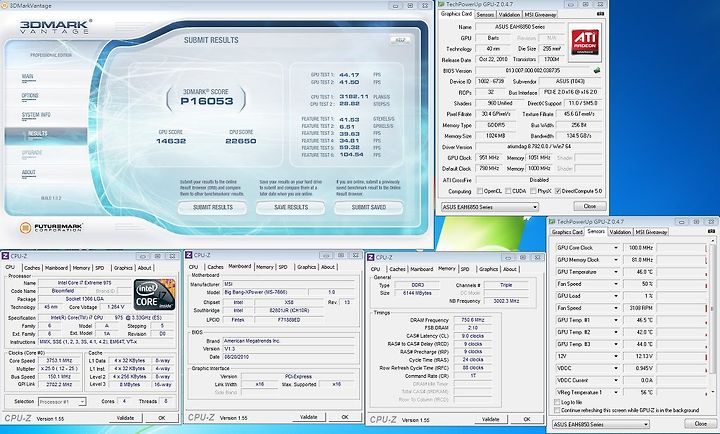Click the CPU-Z title icon of the Memory window

tap(371, 257)
